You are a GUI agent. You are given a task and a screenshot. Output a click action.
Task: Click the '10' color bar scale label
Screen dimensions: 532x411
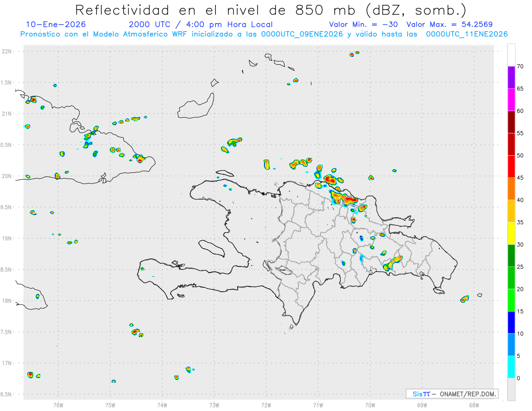click(x=520, y=333)
